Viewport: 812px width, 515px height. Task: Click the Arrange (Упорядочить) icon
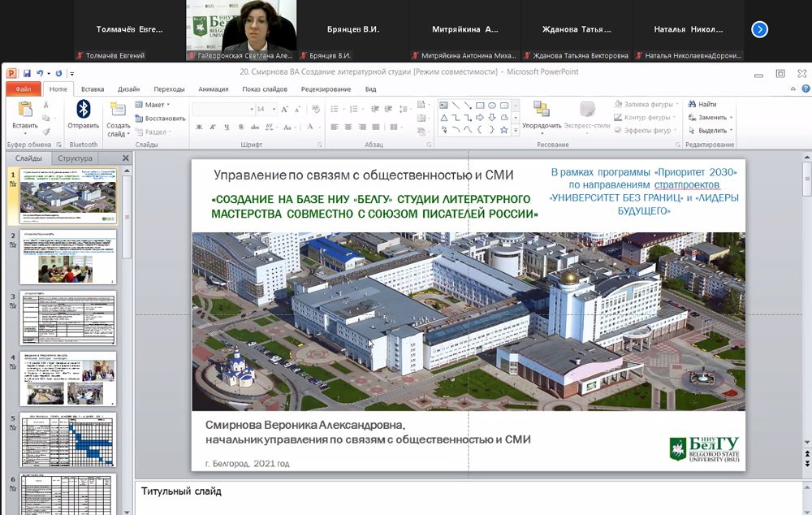(x=541, y=110)
